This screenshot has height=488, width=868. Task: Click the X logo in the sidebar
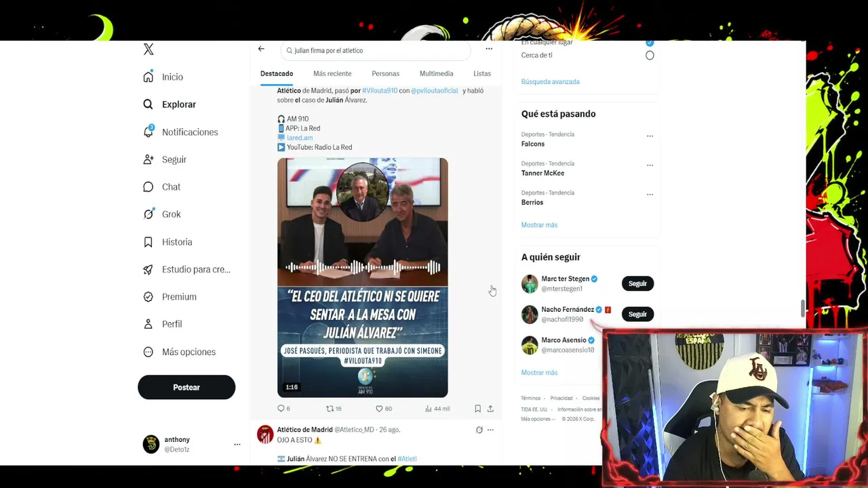(x=149, y=49)
